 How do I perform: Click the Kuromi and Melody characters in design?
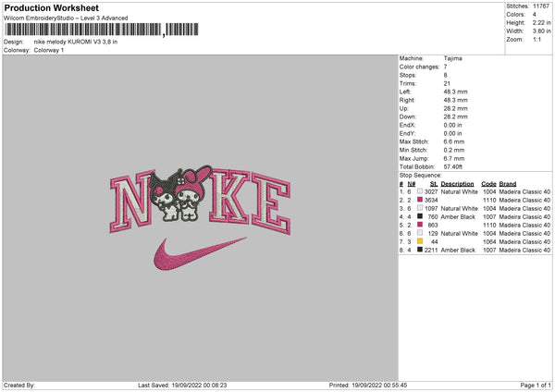point(180,193)
